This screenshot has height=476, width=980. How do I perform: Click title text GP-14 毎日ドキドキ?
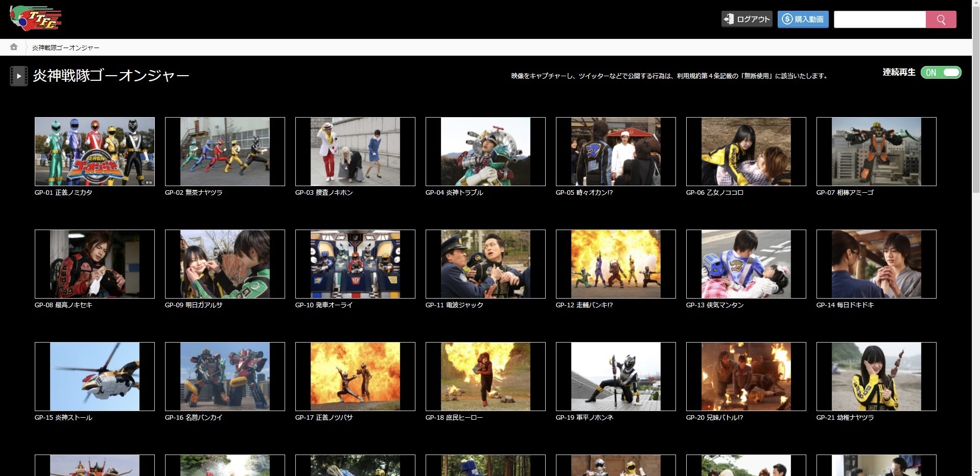[845, 305]
